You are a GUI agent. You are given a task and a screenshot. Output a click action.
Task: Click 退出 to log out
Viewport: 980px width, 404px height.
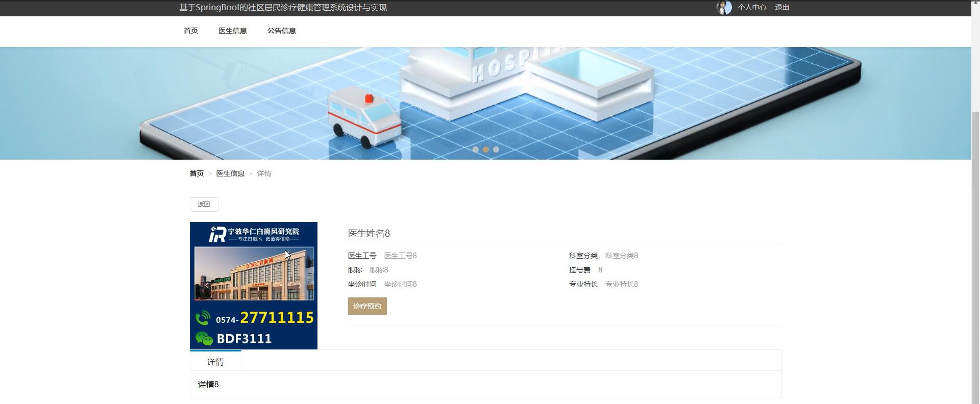tap(782, 7)
